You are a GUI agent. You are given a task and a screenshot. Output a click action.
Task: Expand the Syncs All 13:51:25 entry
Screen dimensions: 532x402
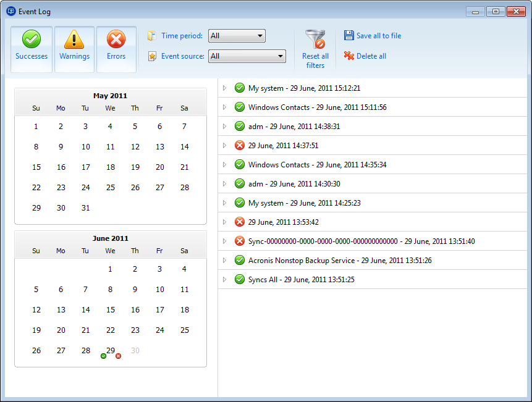(x=225, y=280)
